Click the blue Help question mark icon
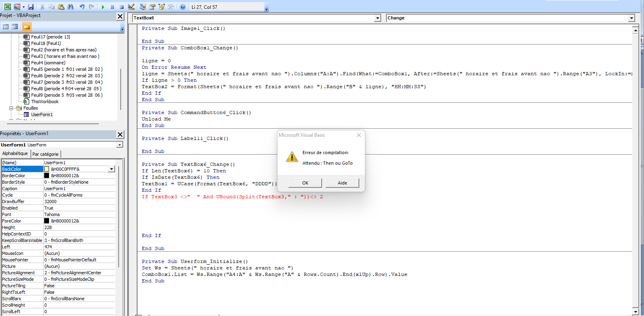The width and height of the screenshot is (644, 316). pyautogui.click(x=183, y=7)
